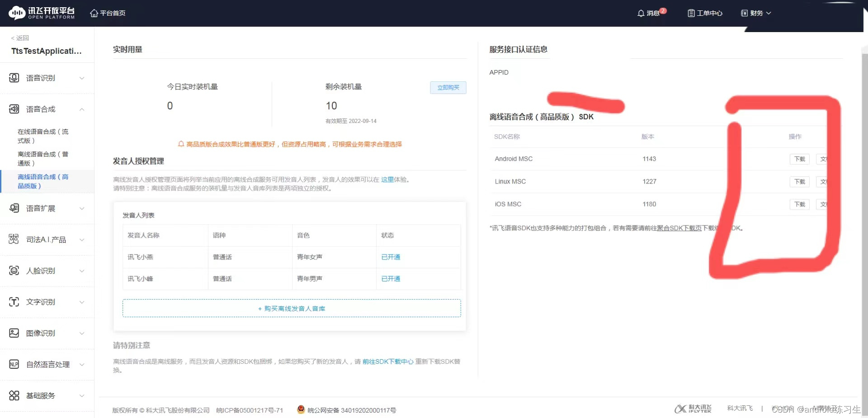Select 在线语音合成（流式版） submenu item
This screenshot has height=418, width=868.
(x=43, y=136)
